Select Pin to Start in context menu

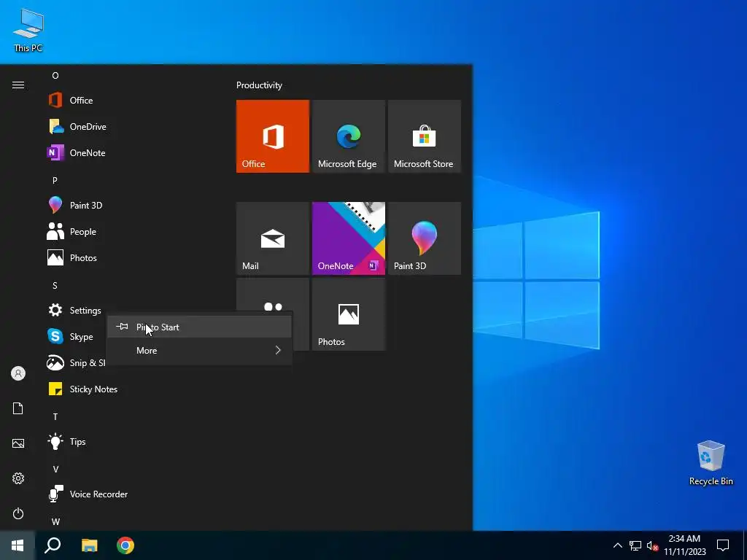click(199, 327)
